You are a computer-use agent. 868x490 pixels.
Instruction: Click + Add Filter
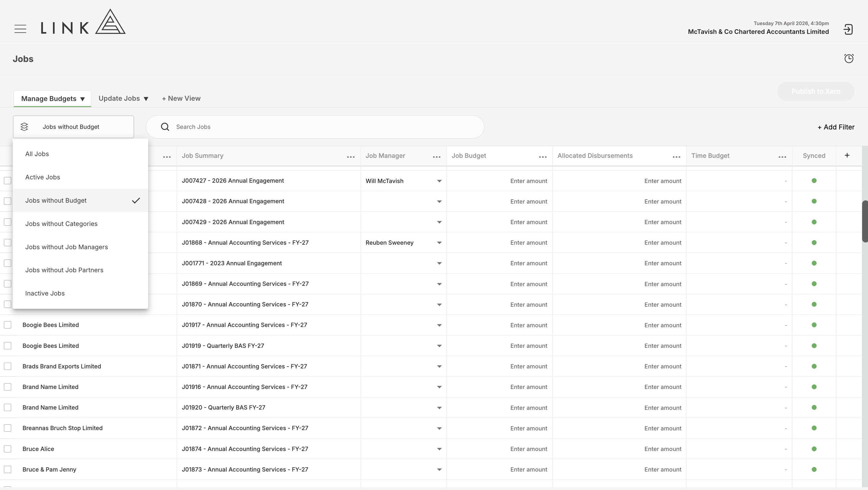pos(836,127)
